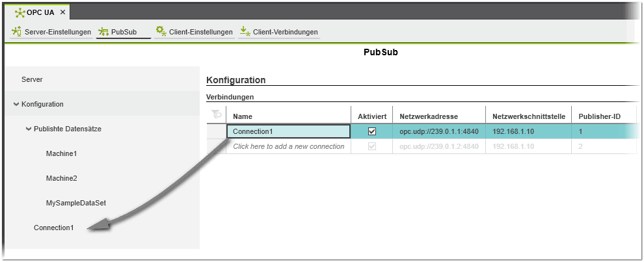The height and width of the screenshot is (262, 644).
Task: Select MySampleDataSet in the tree
Action: pyautogui.click(x=75, y=203)
